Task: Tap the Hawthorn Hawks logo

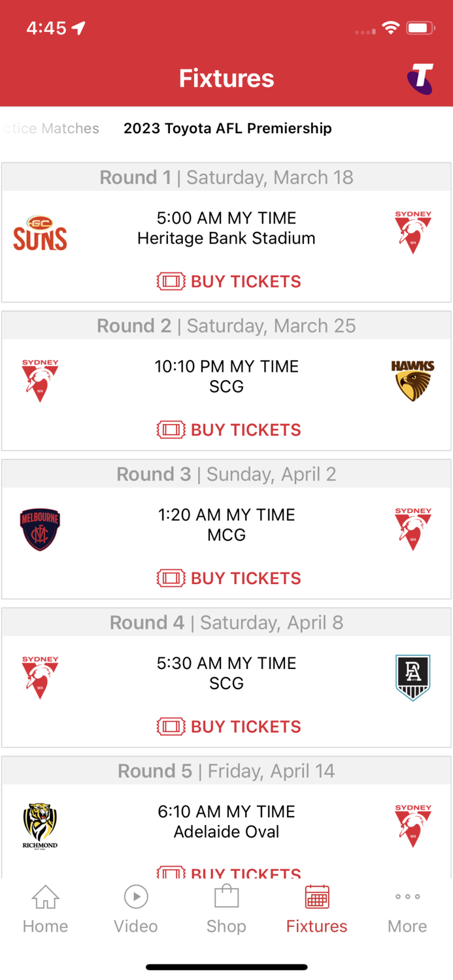Action: click(412, 379)
